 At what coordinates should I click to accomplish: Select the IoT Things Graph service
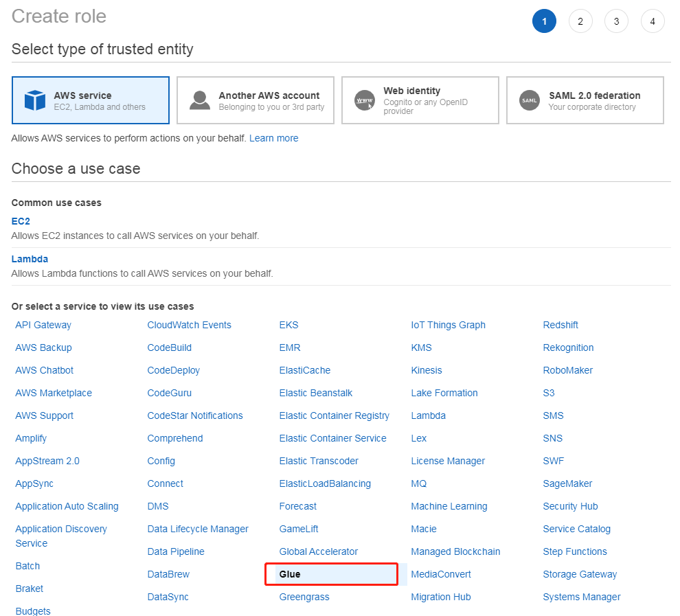click(x=448, y=325)
